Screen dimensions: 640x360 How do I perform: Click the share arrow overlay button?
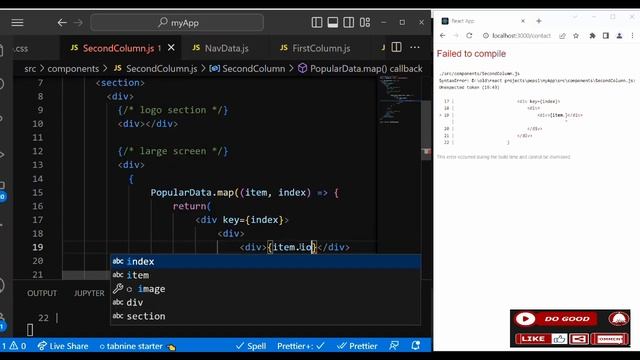pos(579,339)
